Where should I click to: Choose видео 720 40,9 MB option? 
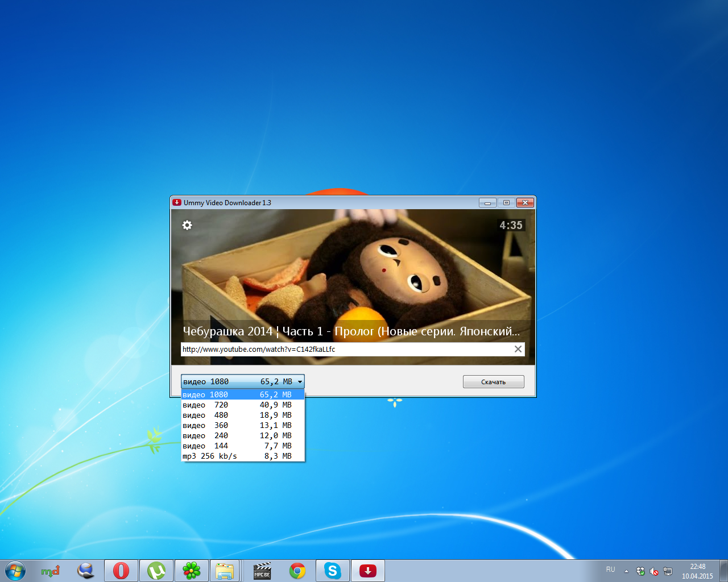[243, 405]
